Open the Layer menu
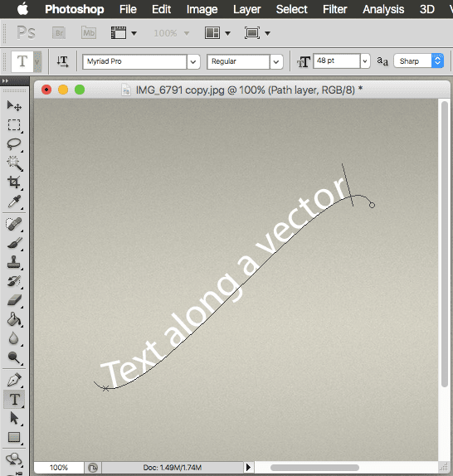 click(247, 9)
